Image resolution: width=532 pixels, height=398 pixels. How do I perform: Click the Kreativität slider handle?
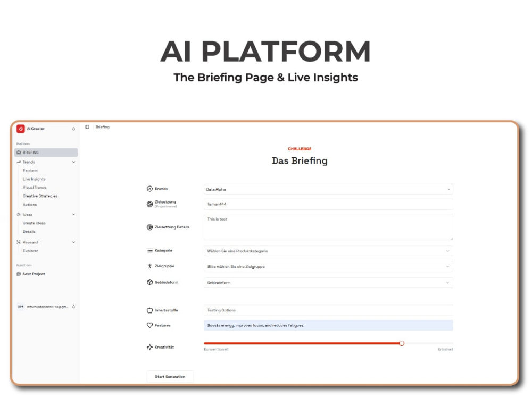point(402,343)
